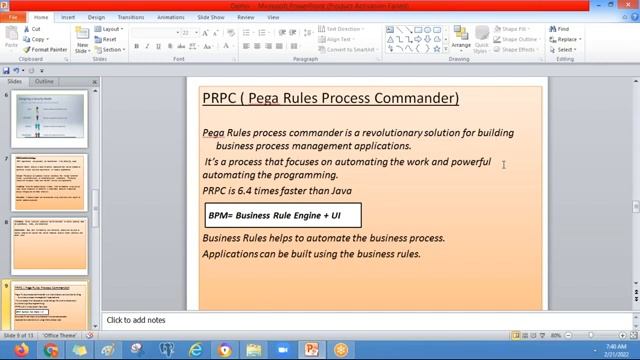Click the notes field to add notes
640x360 pixels.
coord(367,320)
